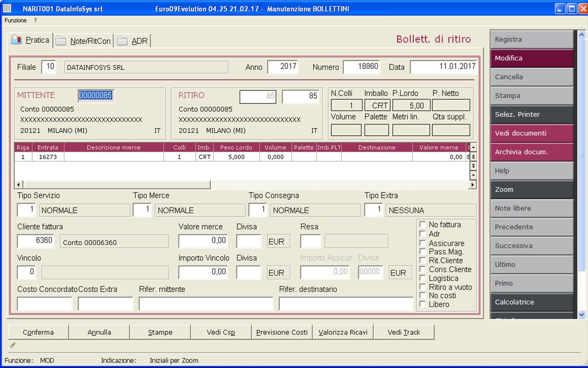588x368 pixels.
Task: Click the Imballo field CRT
Action: [377, 105]
